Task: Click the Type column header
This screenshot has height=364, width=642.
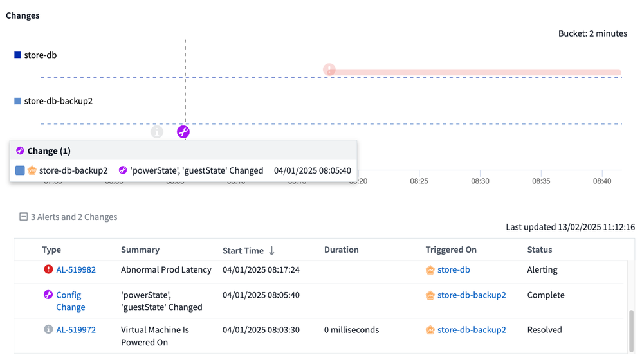Action: point(51,250)
